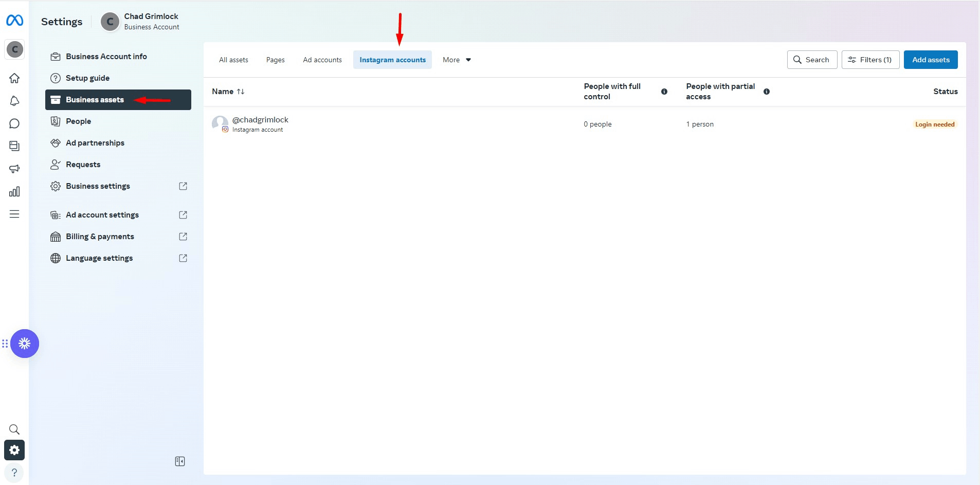This screenshot has width=980, height=485.
Task: Expand the More tabs dropdown
Action: (457, 60)
